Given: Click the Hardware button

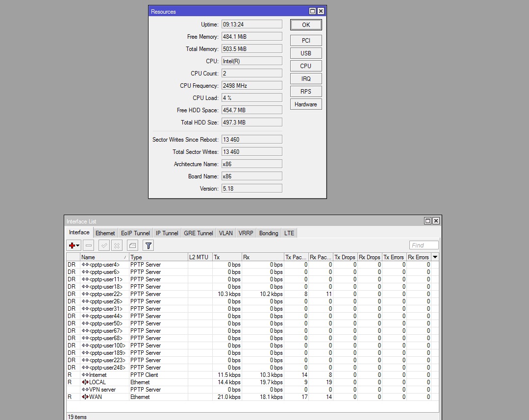Looking at the screenshot, I should point(306,104).
